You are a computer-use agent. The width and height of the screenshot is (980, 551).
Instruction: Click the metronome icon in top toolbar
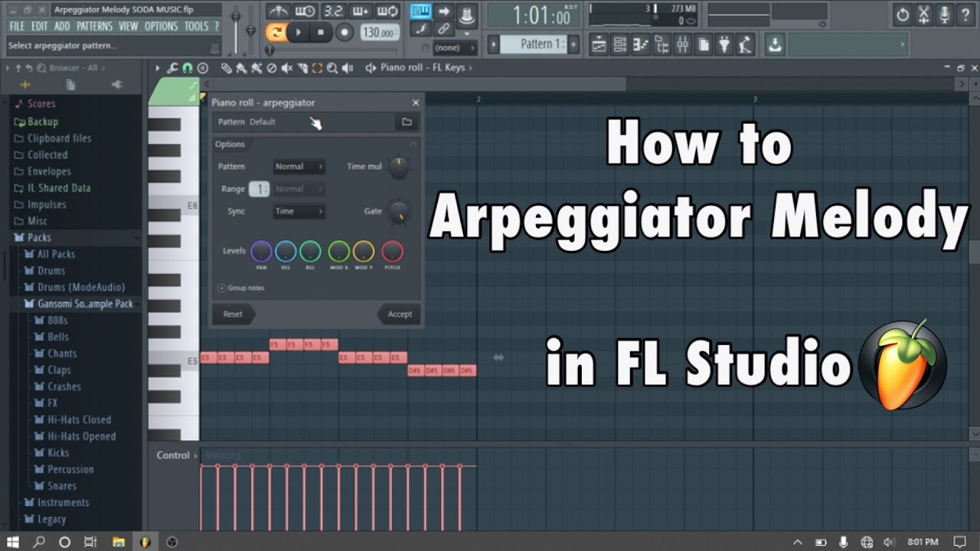[x=278, y=11]
